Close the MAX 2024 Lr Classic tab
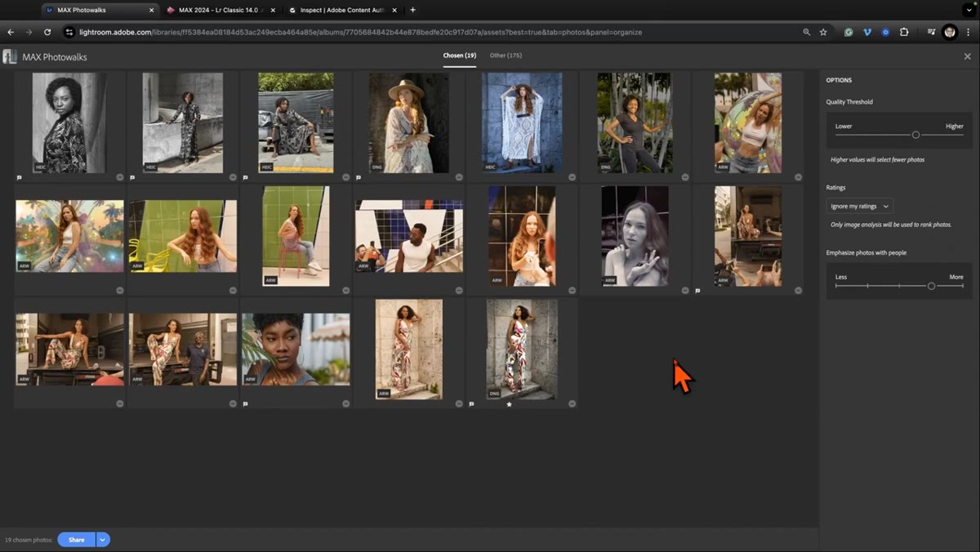The height and width of the screenshot is (552, 980). (274, 10)
